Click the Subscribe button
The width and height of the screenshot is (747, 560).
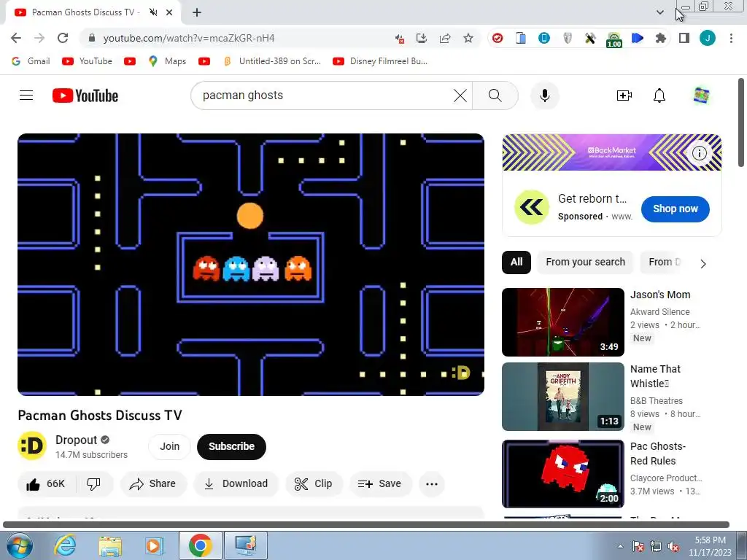231,447
